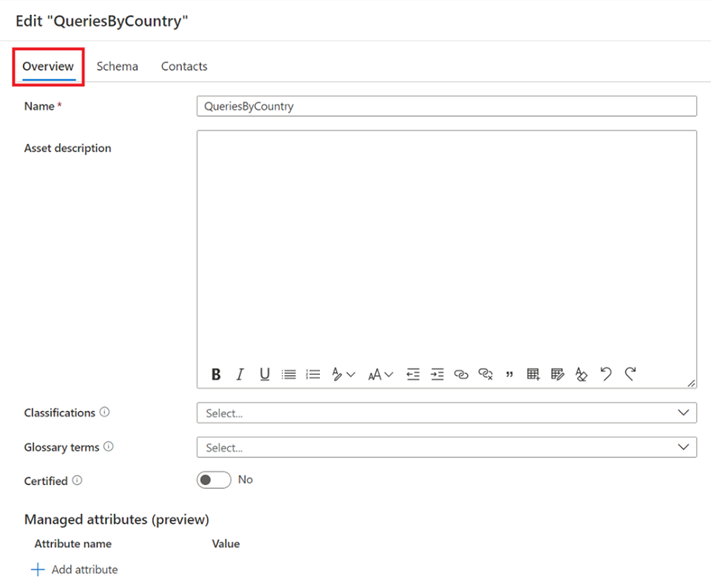Open the highlight color picker
The image size is (711, 580).
(x=343, y=375)
